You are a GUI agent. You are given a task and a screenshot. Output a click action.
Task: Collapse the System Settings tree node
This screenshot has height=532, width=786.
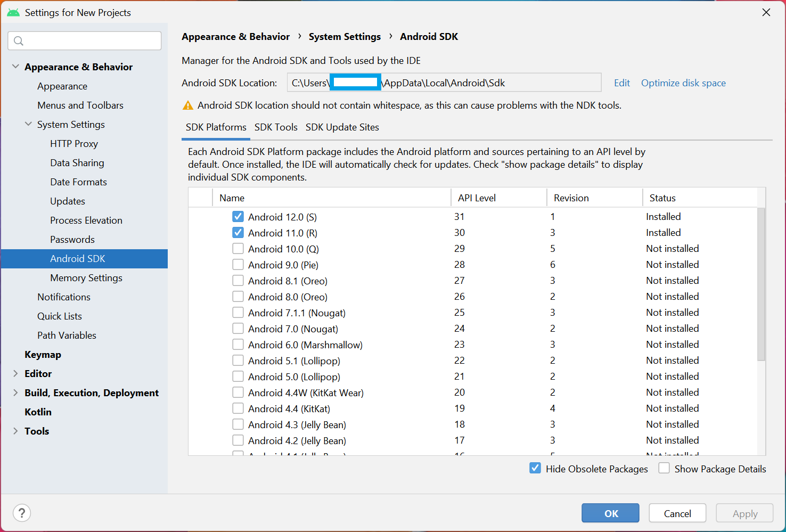(28, 124)
